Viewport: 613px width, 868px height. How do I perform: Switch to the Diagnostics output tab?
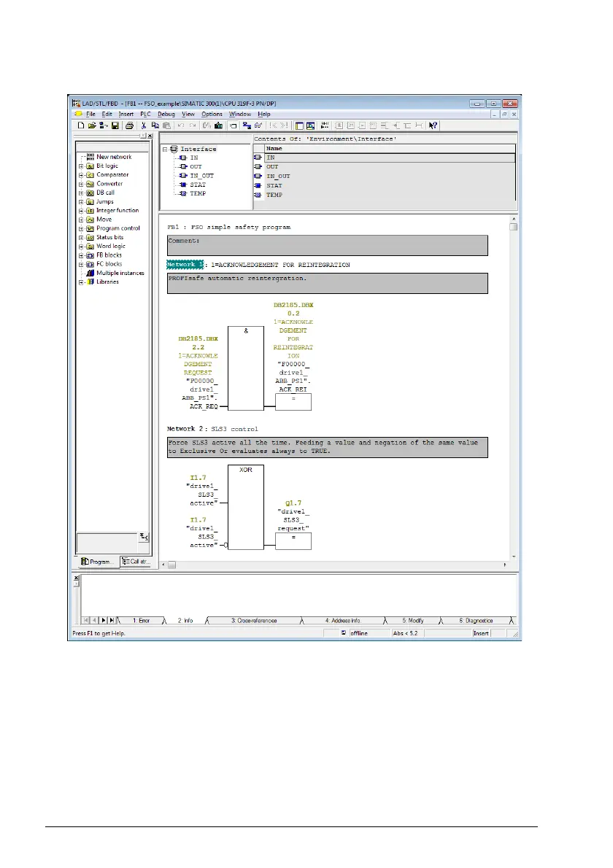click(476, 621)
